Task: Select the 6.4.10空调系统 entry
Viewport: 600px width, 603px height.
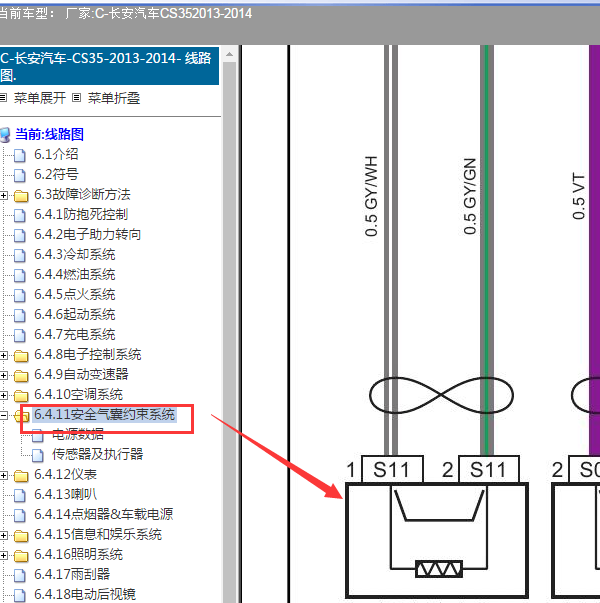Action: point(78,394)
